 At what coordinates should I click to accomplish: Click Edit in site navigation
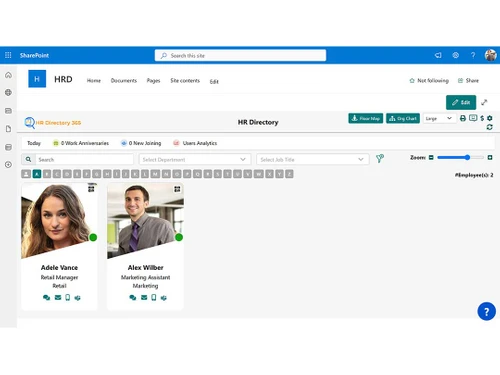point(214,81)
